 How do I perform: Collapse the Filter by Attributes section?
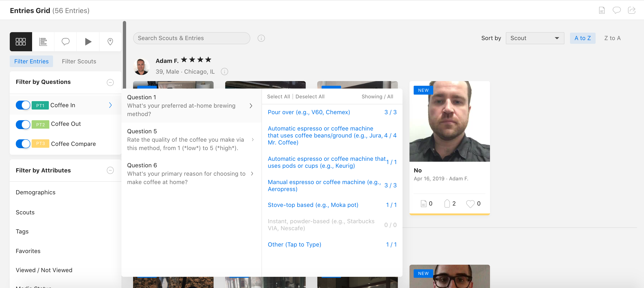[110, 170]
